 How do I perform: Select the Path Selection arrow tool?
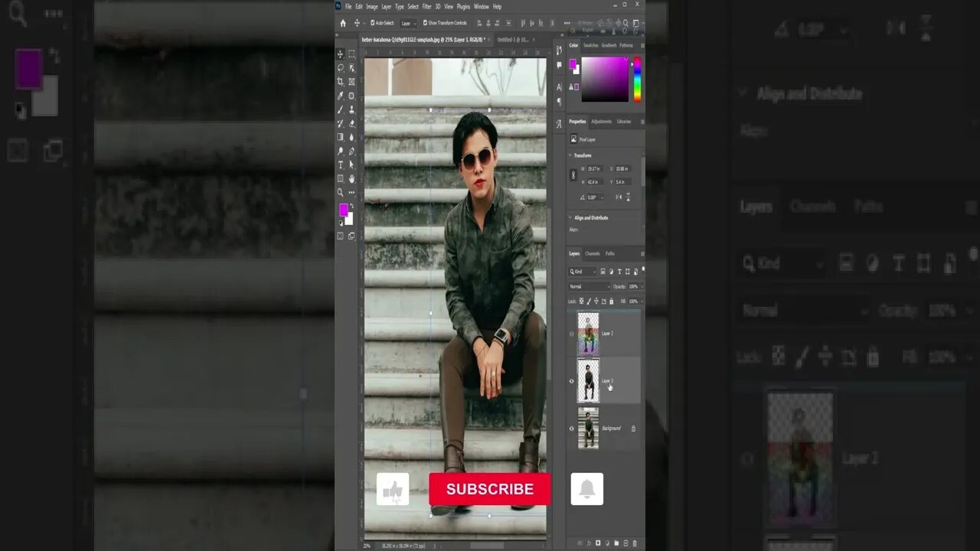[351, 165]
